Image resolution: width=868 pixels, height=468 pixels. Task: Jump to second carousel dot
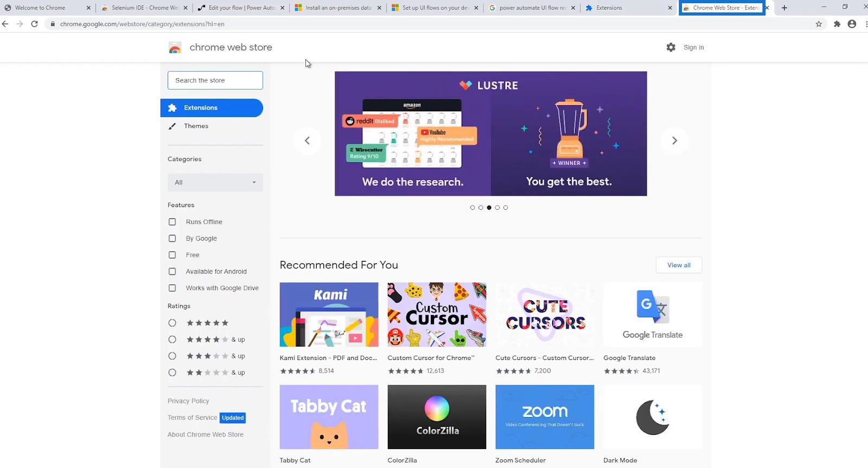click(481, 208)
